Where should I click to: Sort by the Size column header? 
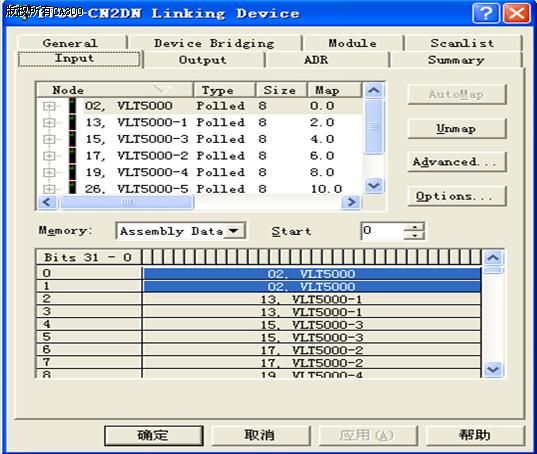pyautogui.click(x=282, y=90)
